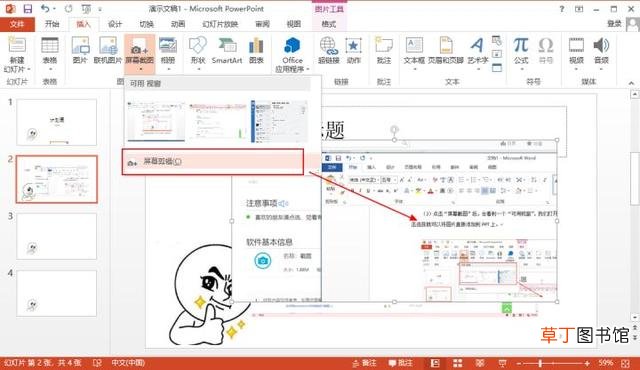Click the Screenshot camera icon

[139, 46]
